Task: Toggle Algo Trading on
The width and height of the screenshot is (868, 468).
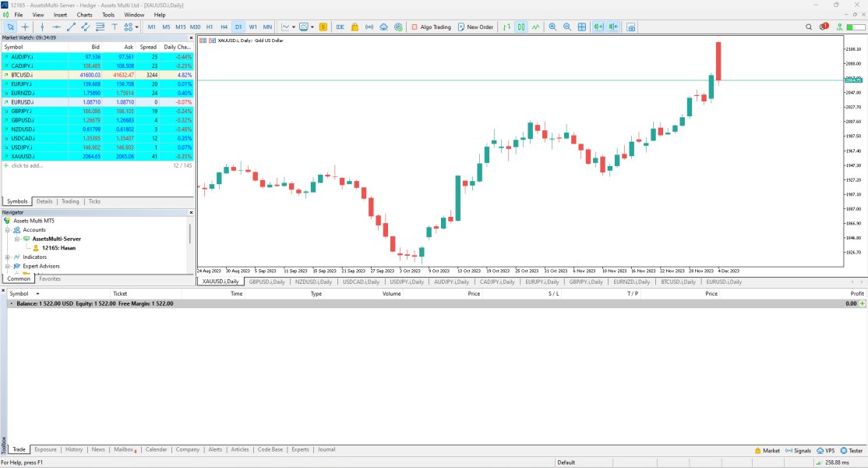Action: (431, 27)
